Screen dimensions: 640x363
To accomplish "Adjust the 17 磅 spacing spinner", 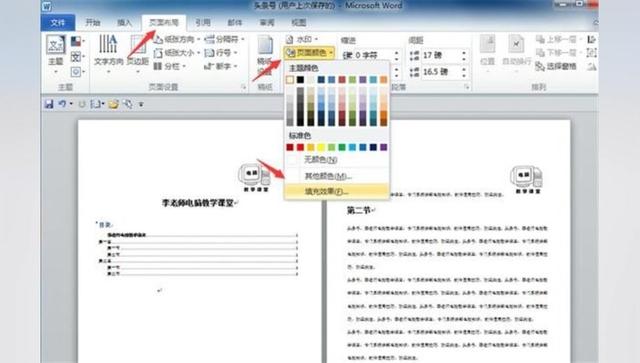I will point(464,55).
